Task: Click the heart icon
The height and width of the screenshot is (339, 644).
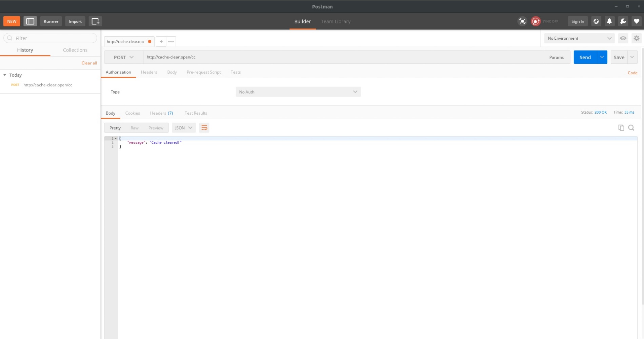Action: click(x=636, y=21)
